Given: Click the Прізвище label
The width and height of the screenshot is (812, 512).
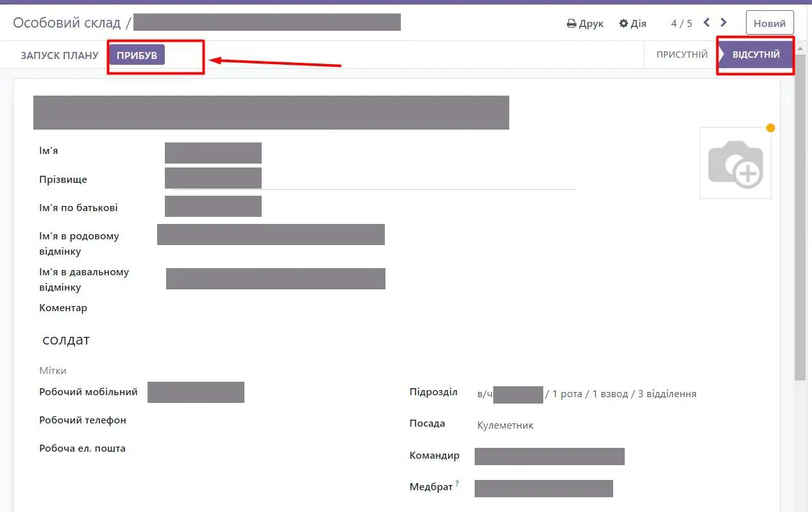Looking at the screenshot, I should 63,180.
